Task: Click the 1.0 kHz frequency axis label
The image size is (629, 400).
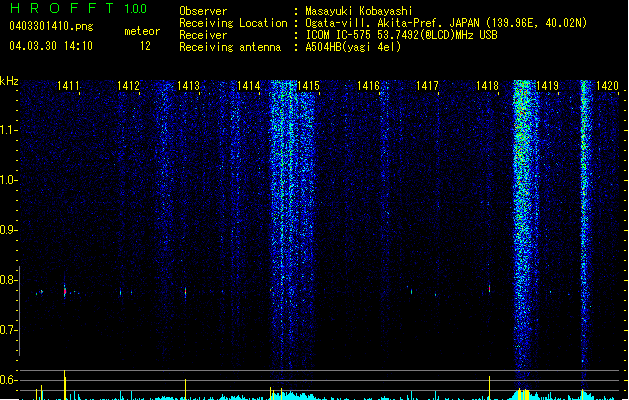Action: pos(8,180)
